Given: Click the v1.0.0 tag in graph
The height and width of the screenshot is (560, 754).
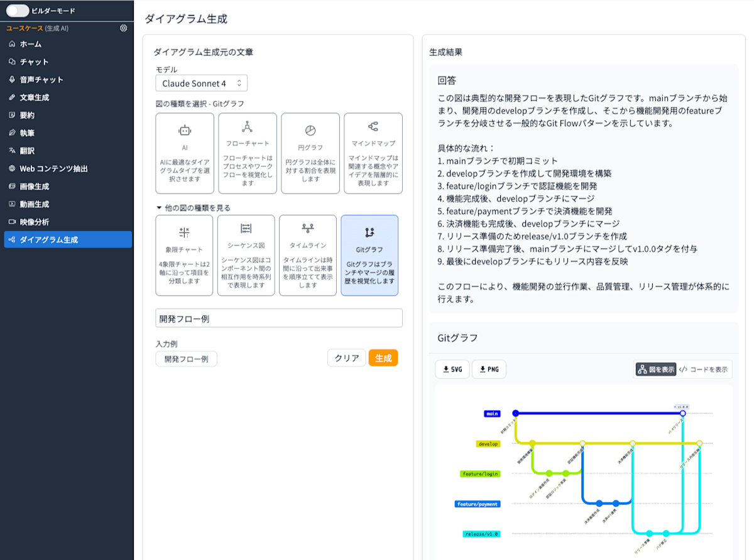Looking at the screenshot, I should (682, 407).
